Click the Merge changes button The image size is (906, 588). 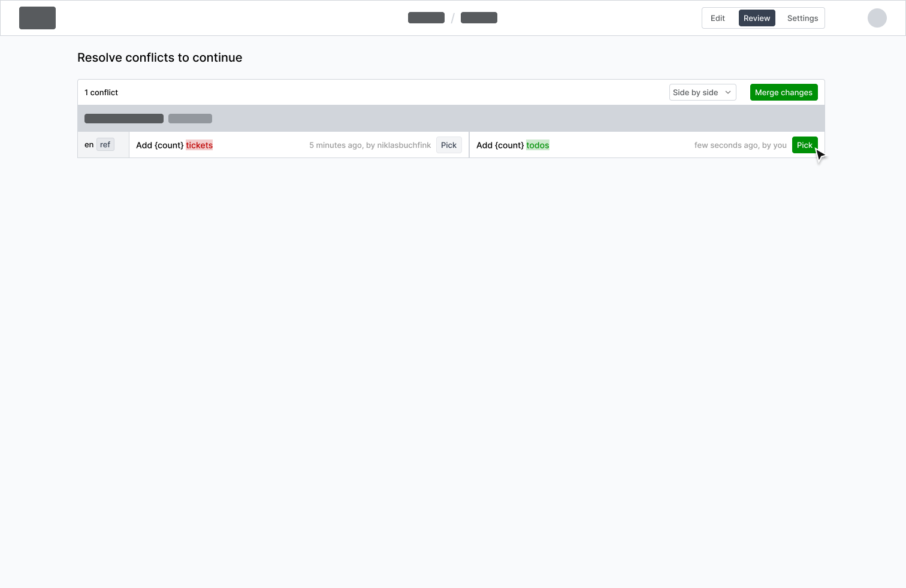tap(784, 92)
